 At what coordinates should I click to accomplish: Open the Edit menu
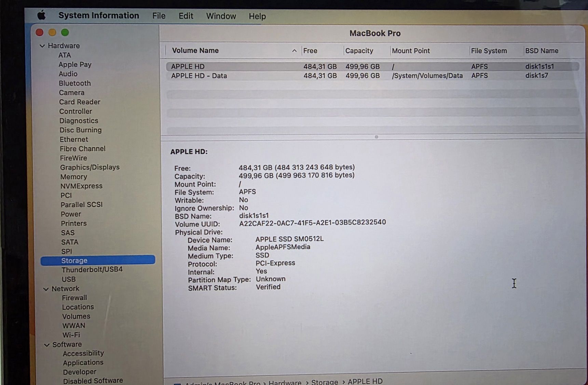186,16
